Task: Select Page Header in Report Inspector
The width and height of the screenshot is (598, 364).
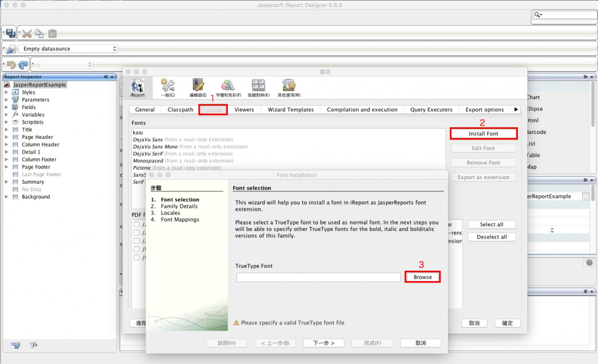Action: click(37, 137)
